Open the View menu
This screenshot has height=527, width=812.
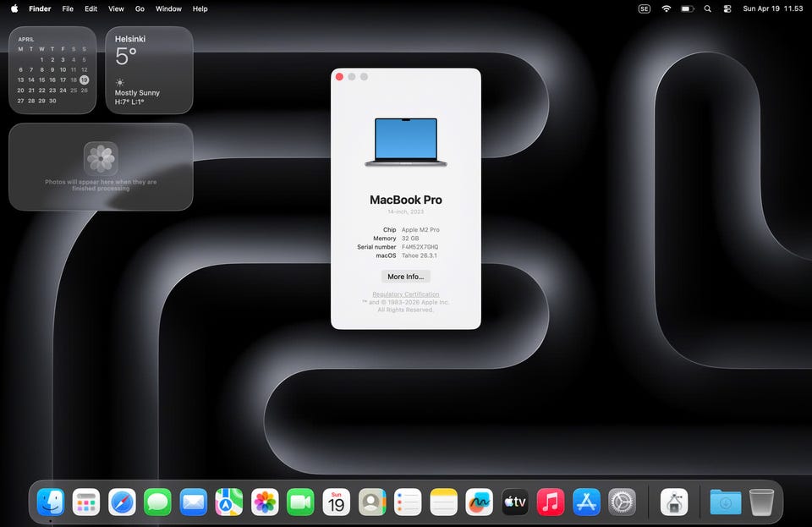click(116, 8)
